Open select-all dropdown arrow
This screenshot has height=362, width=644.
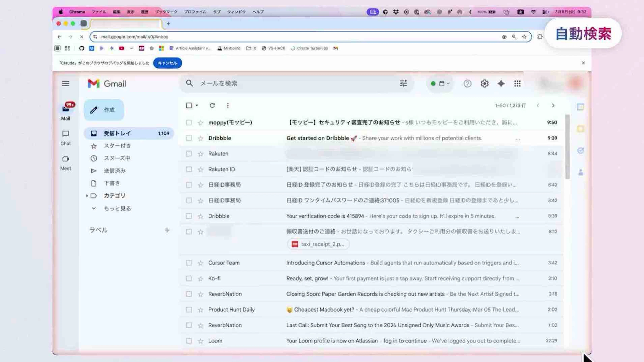click(197, 105)
